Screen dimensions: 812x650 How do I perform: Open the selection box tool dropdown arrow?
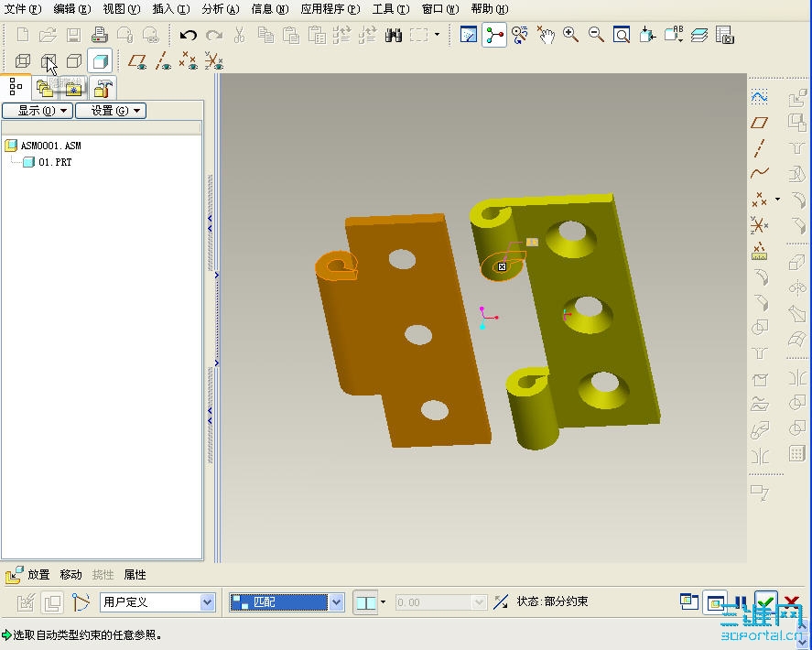click(x=437, y=35)
